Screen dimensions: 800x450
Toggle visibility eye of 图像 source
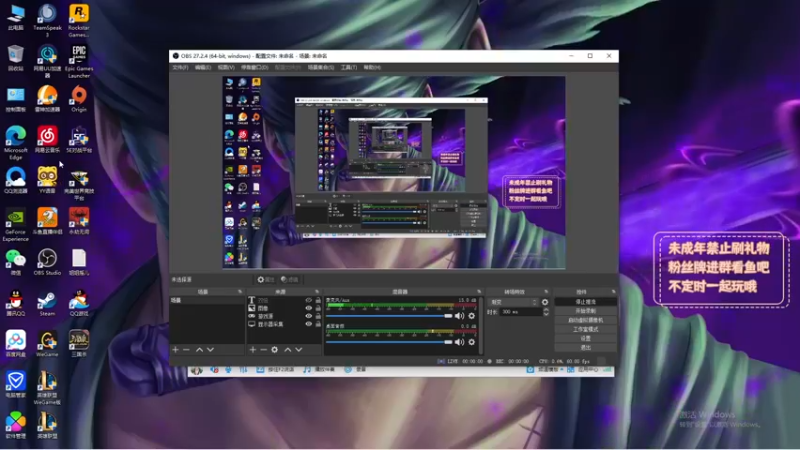(308, 308)
